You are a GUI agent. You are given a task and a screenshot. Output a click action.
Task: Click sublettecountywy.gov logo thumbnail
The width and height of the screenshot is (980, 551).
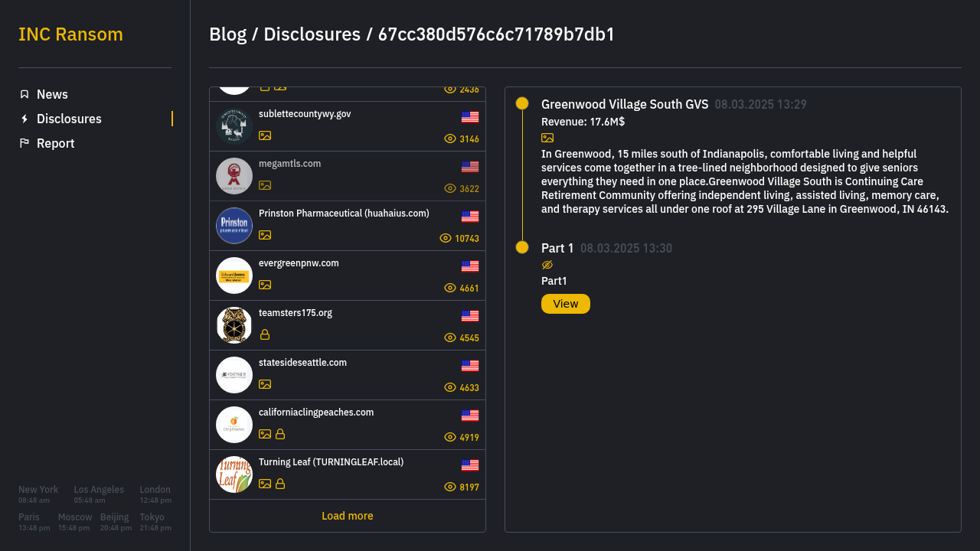point(234,126)
